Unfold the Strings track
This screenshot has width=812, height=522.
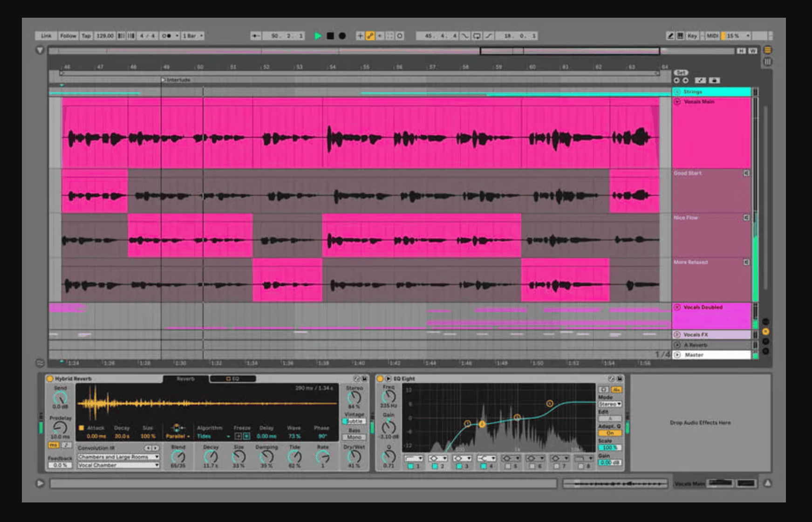pyautogui.click(x=677, y=92)
